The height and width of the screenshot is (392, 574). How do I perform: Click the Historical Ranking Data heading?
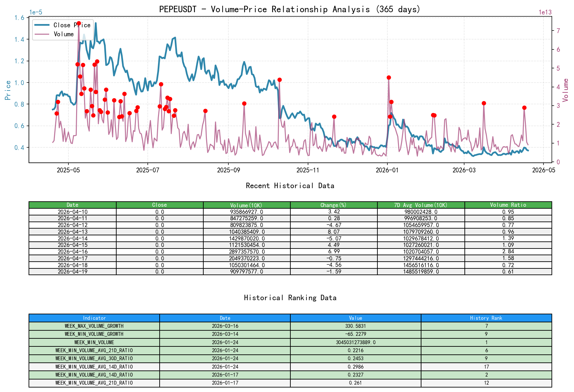[x=290, y=298]
